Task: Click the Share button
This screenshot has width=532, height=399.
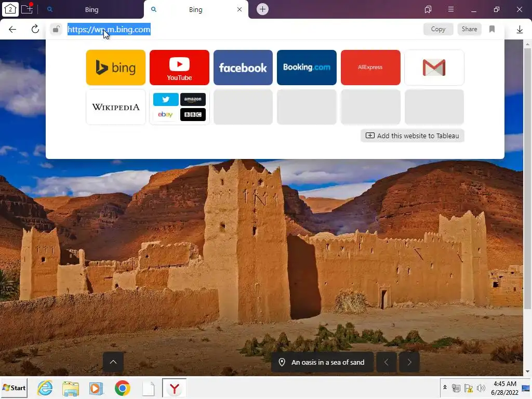Action: (x=469, y=29)
